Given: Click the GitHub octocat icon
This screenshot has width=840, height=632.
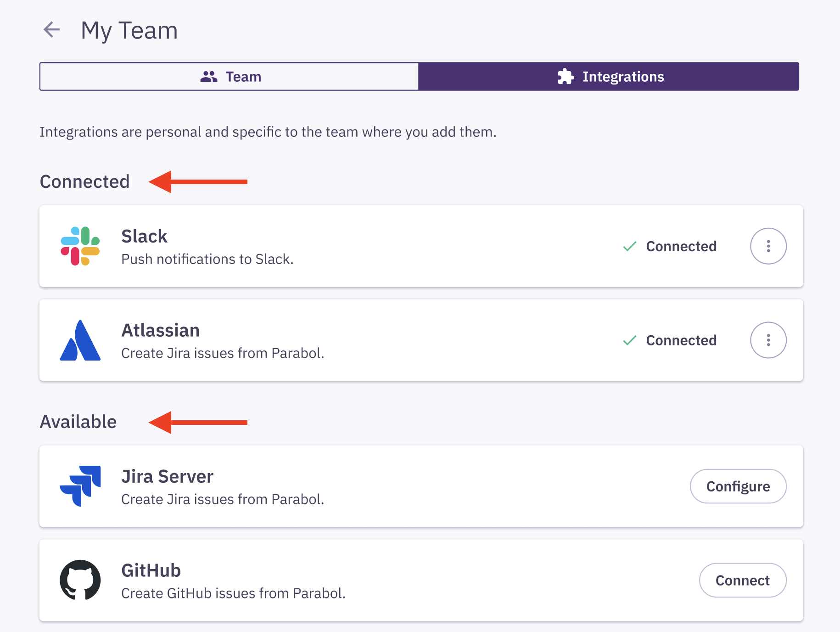Looking at the screenshot, I should (x=80, y=580).
